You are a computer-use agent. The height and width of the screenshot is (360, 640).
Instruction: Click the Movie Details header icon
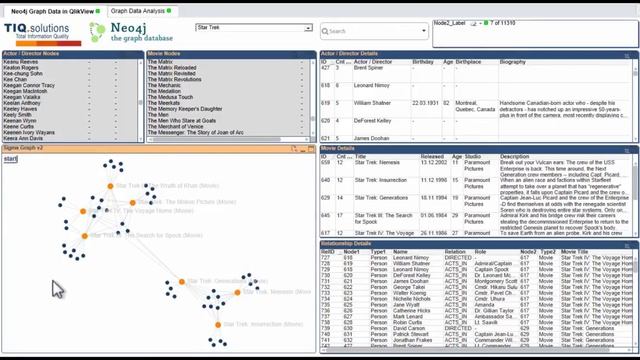(627, 150)
